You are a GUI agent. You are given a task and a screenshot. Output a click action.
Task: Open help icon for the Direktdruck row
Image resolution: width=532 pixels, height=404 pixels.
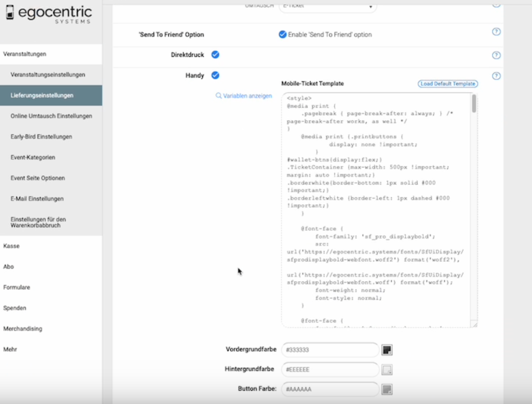[x=496, y=55]
